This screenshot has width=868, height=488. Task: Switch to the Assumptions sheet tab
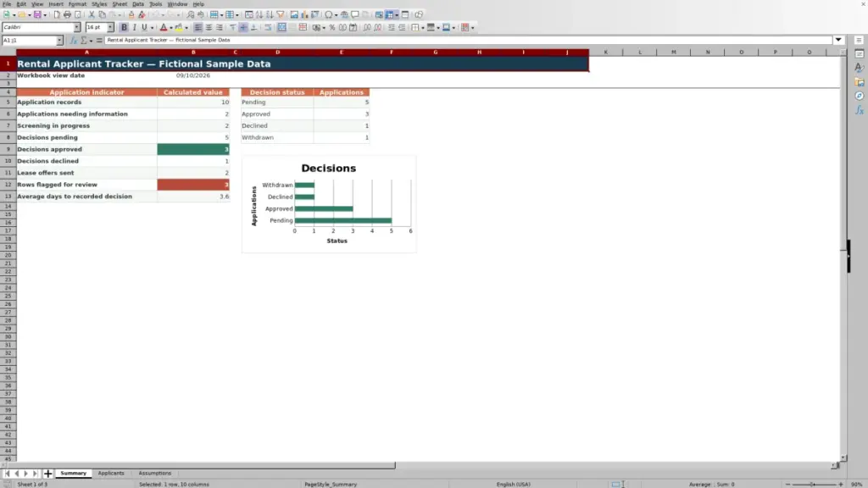tap(155, 474)
